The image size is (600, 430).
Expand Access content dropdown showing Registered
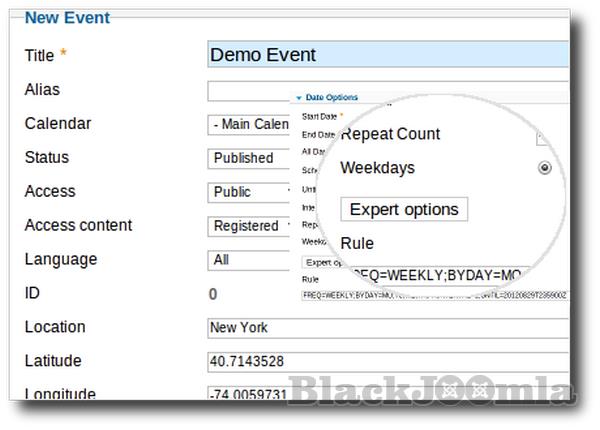click(x=250, y=226)
